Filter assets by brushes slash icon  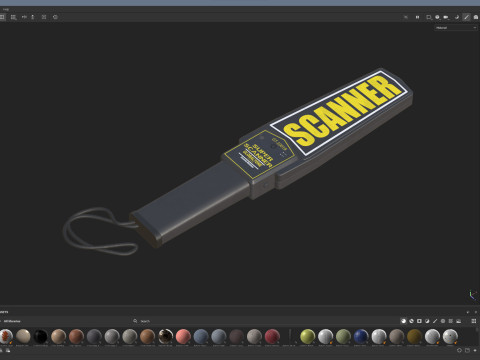[x=435, y=321]
